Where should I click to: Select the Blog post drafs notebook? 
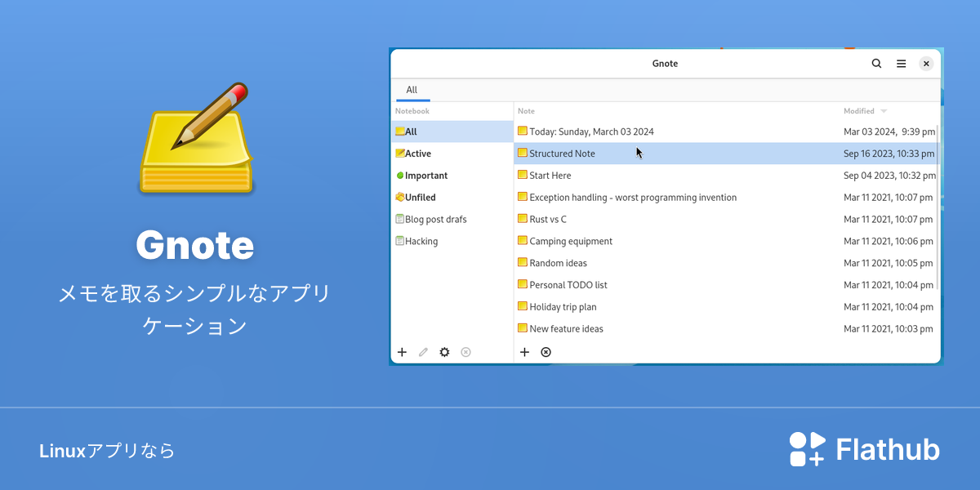(x=452, y=220)
